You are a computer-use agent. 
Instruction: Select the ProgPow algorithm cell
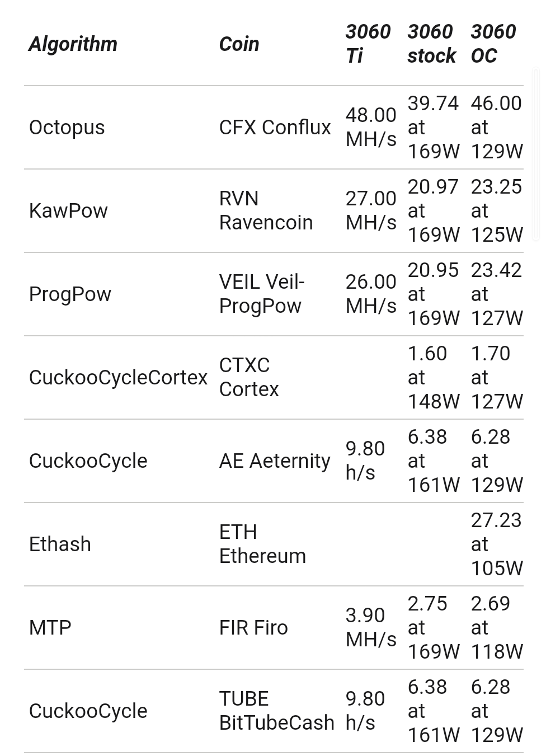tap(70, 294)
